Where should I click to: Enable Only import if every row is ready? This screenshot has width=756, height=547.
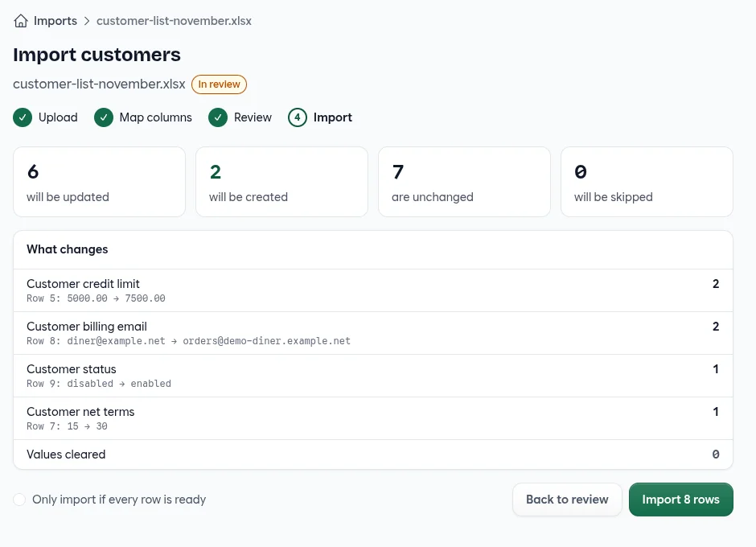(19, 500)
